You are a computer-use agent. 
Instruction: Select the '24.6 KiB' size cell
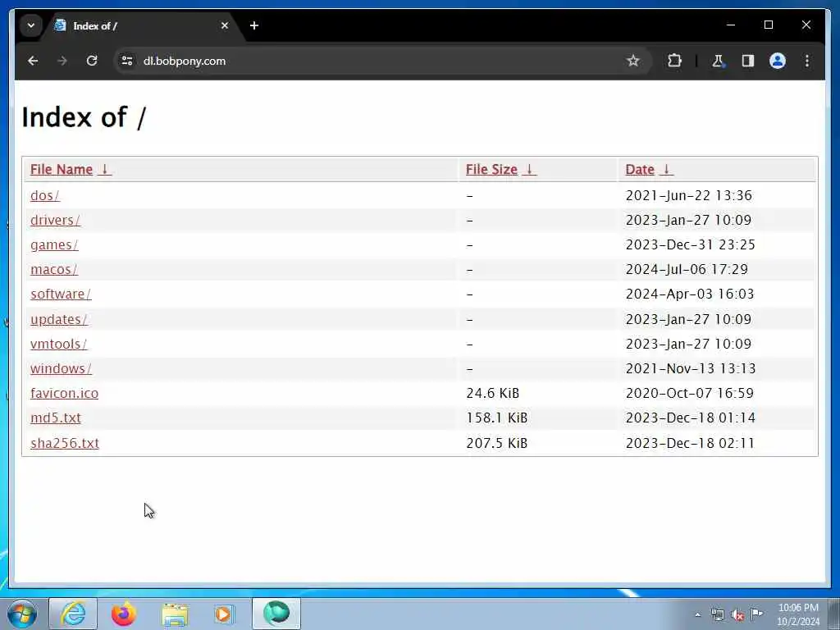(493, 393)
